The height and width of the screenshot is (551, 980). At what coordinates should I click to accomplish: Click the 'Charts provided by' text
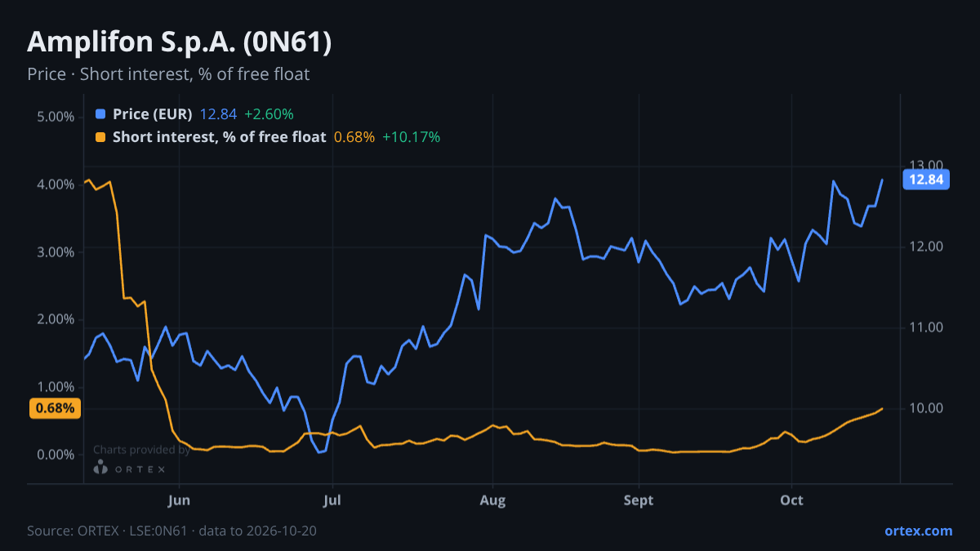click(141, 450)
